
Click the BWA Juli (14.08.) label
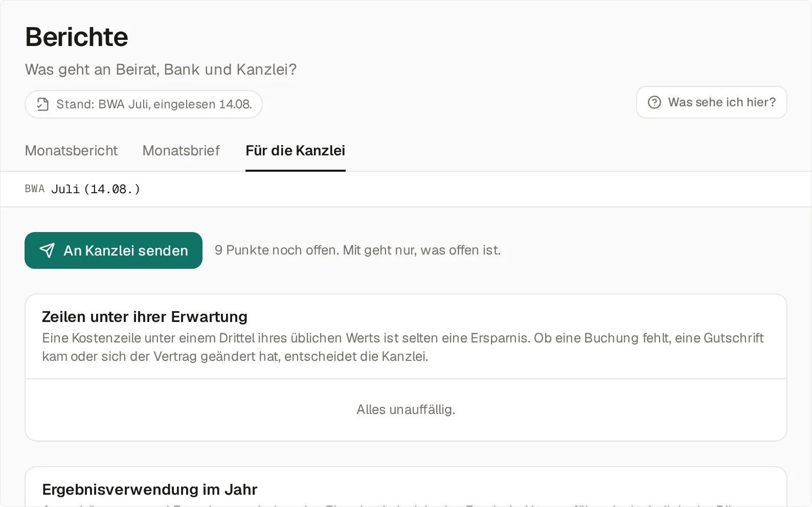(x=82, y=189)
